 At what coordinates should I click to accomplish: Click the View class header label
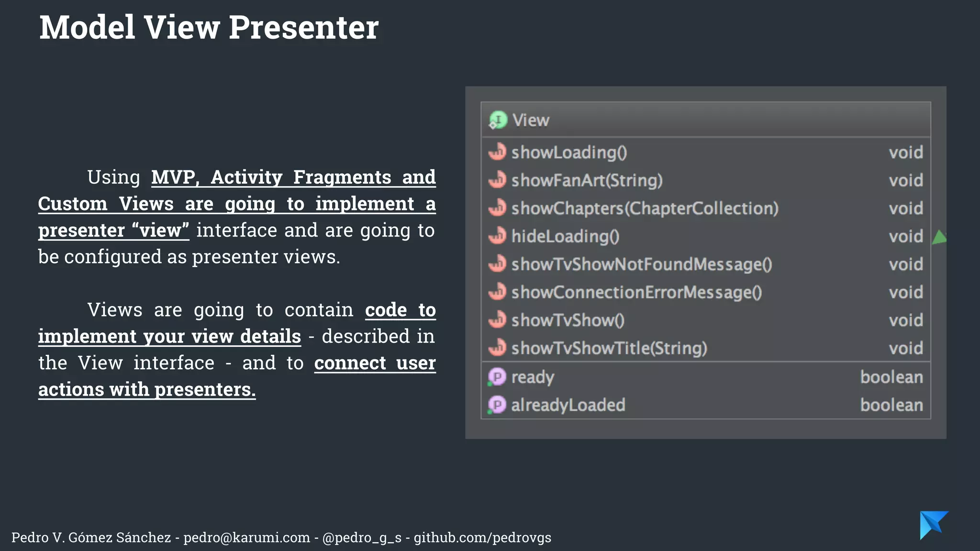tap(531, 120)
